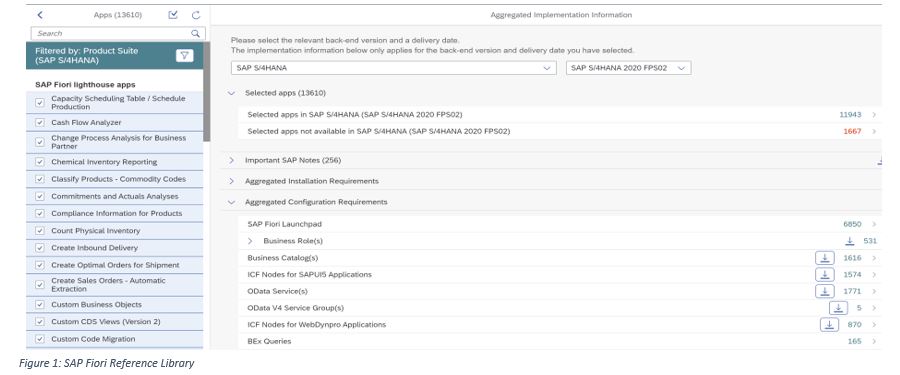Uncheck Cash Flow Analyzer app
Image resolution: width=900 pixels, height=375 pixels.
click(x=40, y=122)
